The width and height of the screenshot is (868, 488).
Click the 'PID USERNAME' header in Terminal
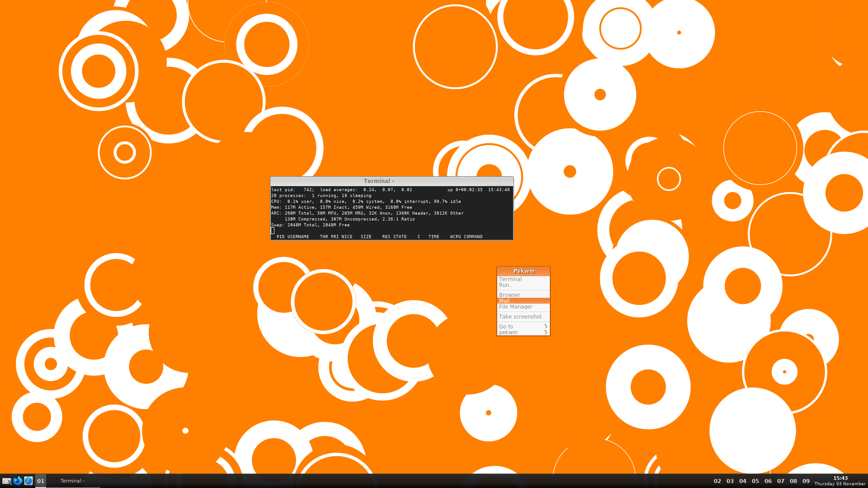click(292, 237)
